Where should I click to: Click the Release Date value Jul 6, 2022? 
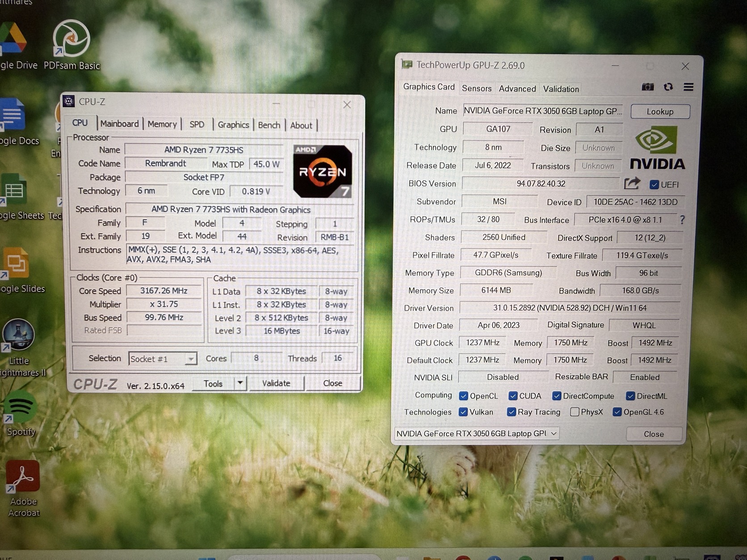coord(493,165)
